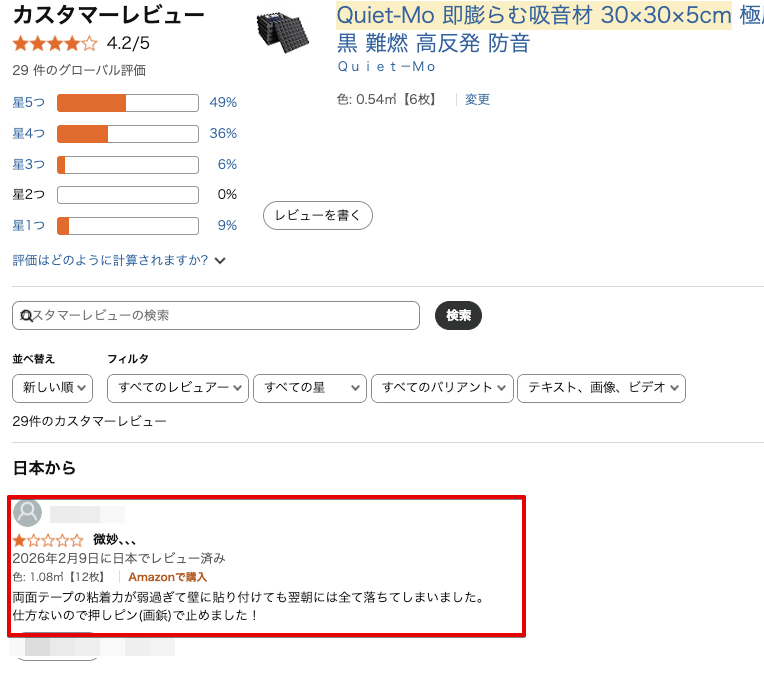The width and height of the screenshot is (764, 681).
Task: Click the one-star rating bar
Action: pyautogui.click(x=128, y=226)
